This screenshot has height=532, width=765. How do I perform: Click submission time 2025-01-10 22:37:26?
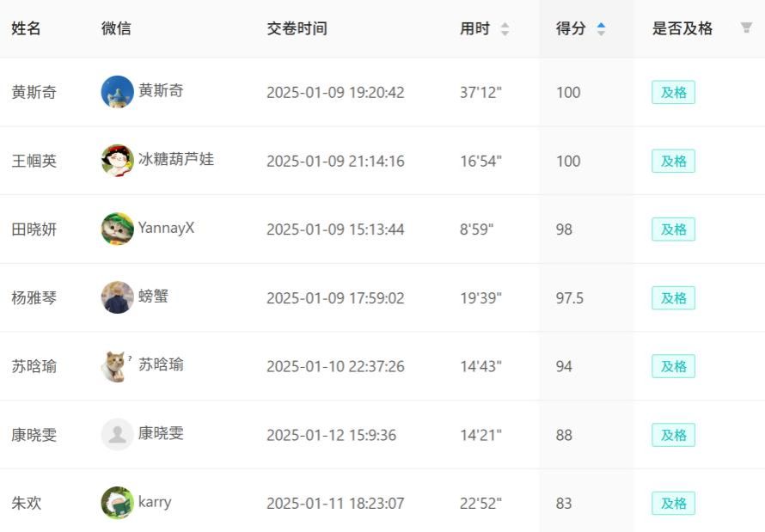pos(335,367)
